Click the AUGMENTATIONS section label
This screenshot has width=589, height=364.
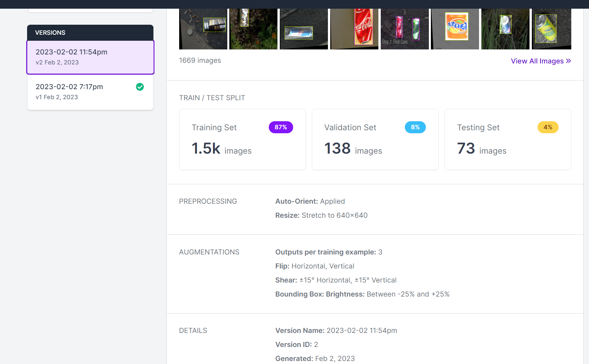tap(209, 252)
